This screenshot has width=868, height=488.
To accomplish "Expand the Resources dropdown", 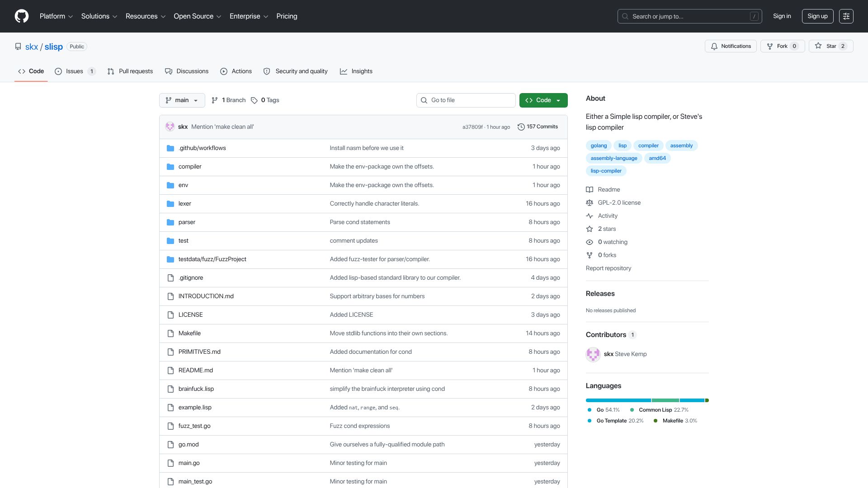I will pyautogui.click(x=146, y=16).
